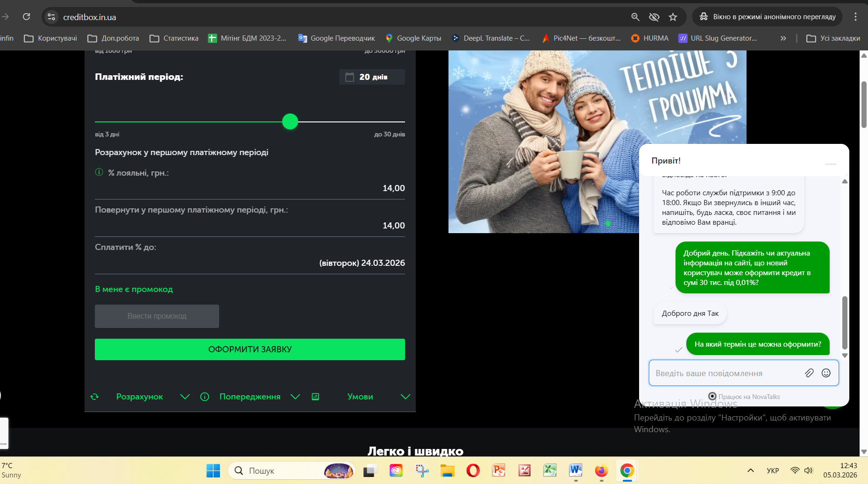Open the Windows Start menu
This screenshot has width=868, height=484.
[213, 470]
